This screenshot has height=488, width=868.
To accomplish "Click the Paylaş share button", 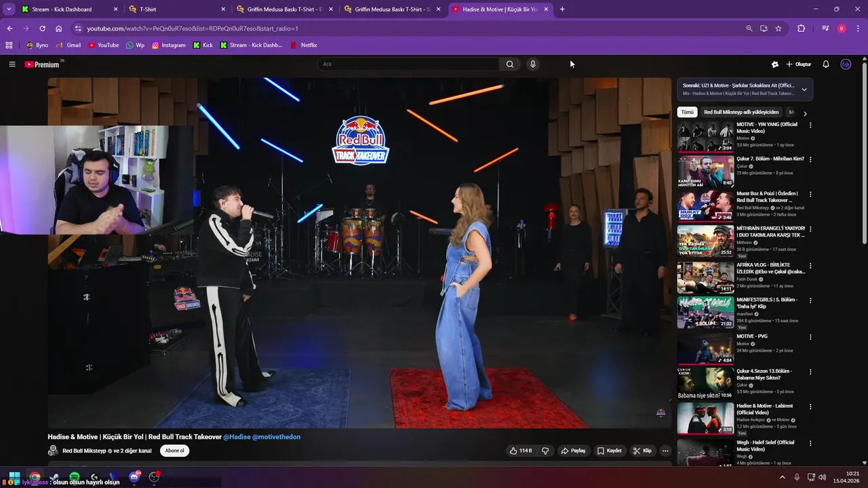I will coord(573,451).
